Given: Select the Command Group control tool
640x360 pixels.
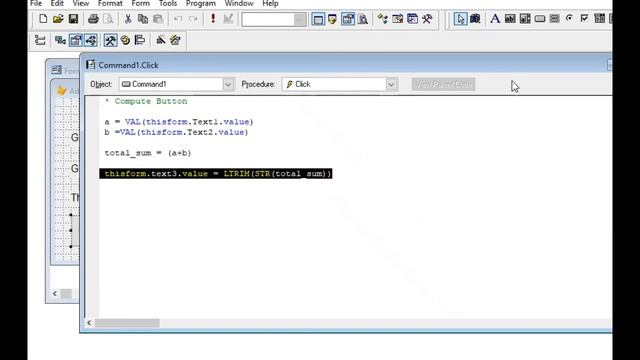Looking at the screenshot, I should coord(554,19).
